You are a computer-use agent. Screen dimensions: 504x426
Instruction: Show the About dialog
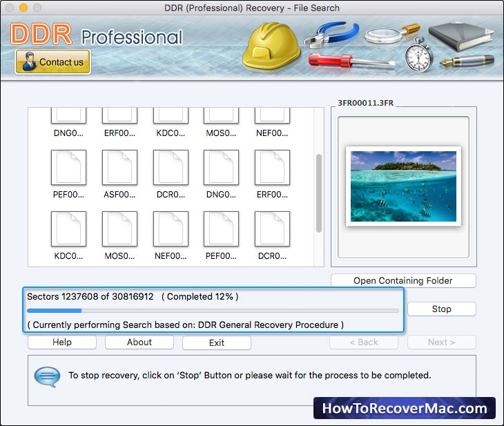click(139, 342)
